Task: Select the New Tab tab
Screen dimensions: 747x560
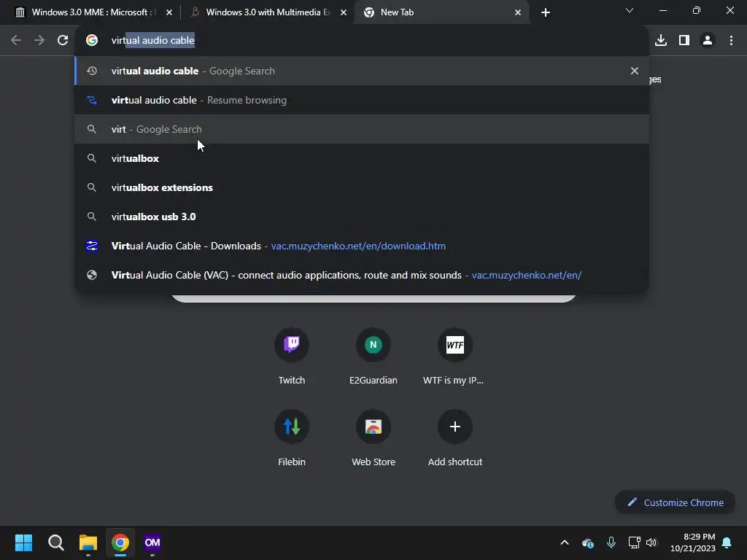Action: pos(441,12)
